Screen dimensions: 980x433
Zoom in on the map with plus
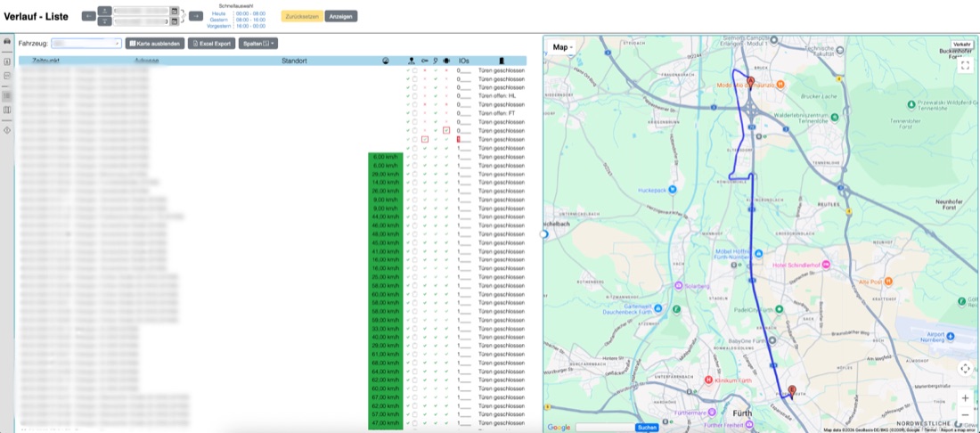965,398
